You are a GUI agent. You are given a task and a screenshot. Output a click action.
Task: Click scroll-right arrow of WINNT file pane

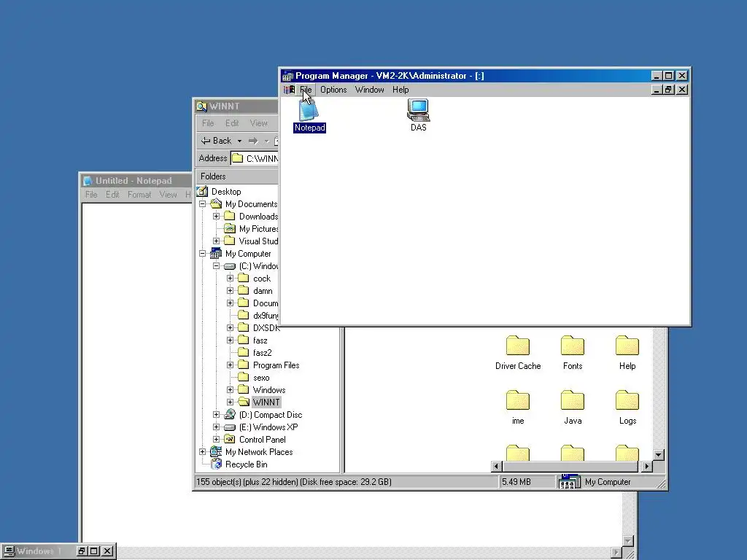pos(646,466)
